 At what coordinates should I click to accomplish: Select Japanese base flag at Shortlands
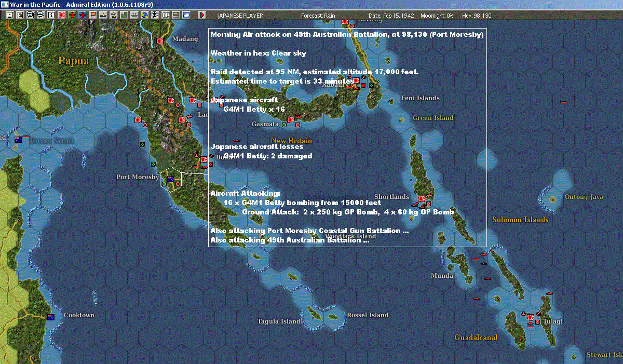pos(422,198)
